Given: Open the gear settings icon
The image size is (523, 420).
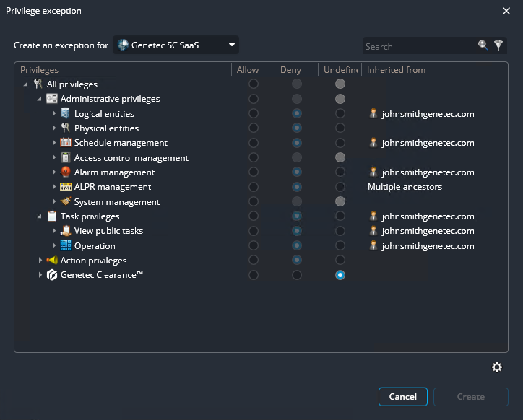Looking at the screenshot, I should pos(496,367).
